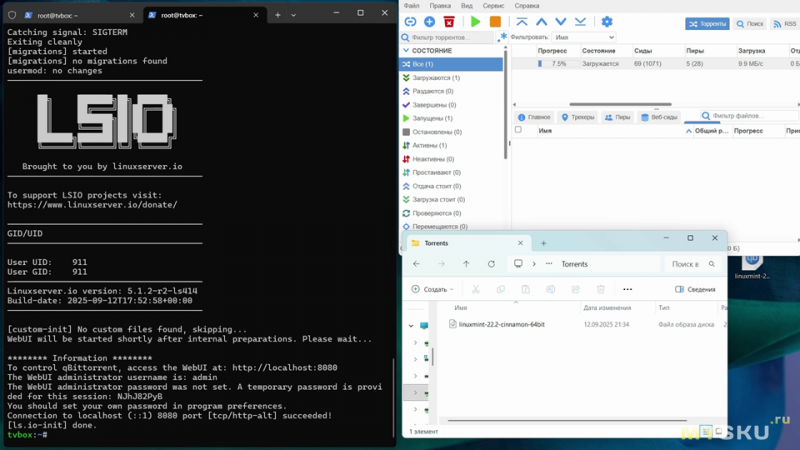Open the 'Фильтровать: Имя' dropdown
The image size is (800, 450).
(x=584, y=37)
